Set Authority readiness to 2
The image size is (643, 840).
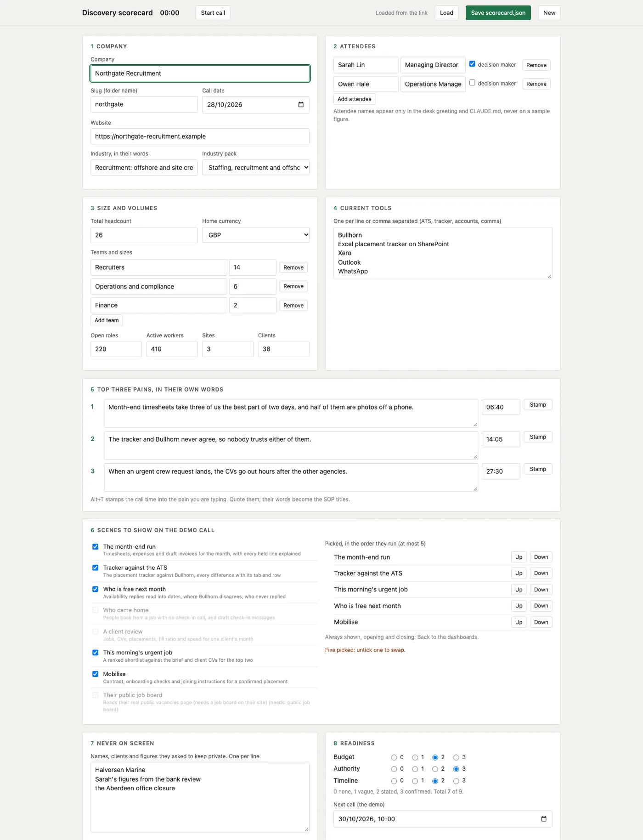(435, 769)
